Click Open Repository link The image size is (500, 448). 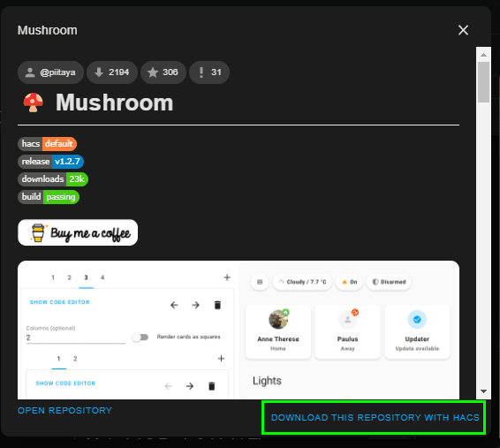pos(64,410)
